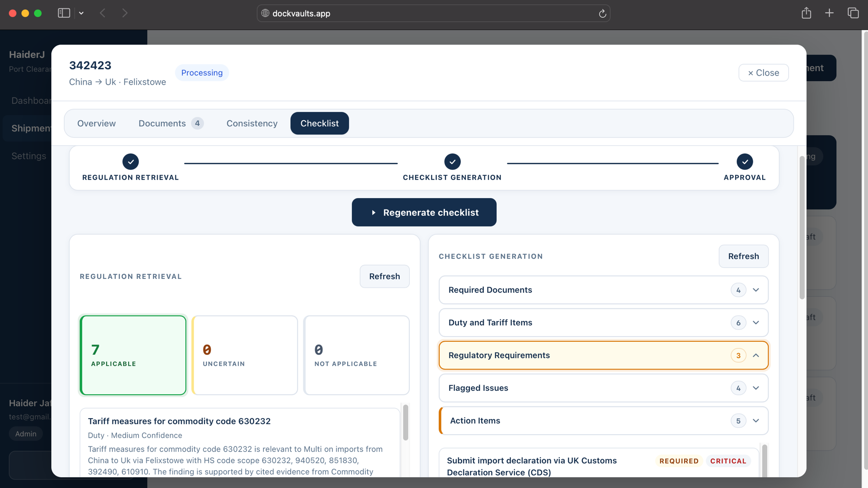Viewport: 868px width, 488px height.
Task: Switch to the Overview tab
Action: 96,123
